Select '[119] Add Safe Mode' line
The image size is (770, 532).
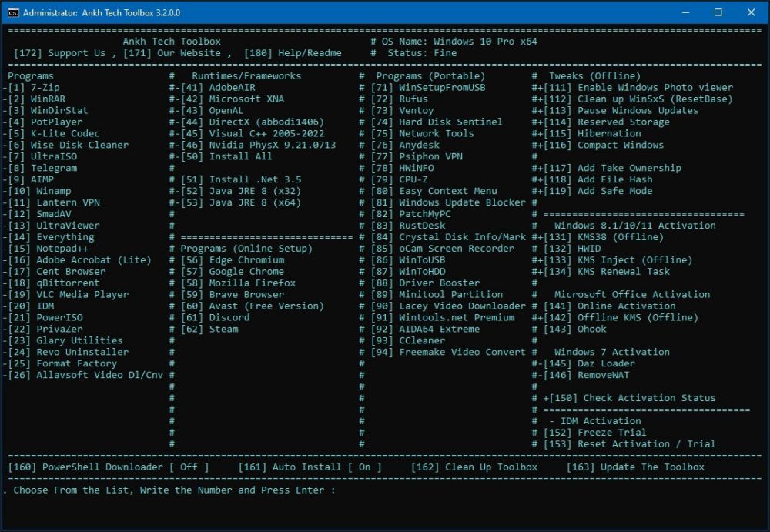[x=598, y=191]
